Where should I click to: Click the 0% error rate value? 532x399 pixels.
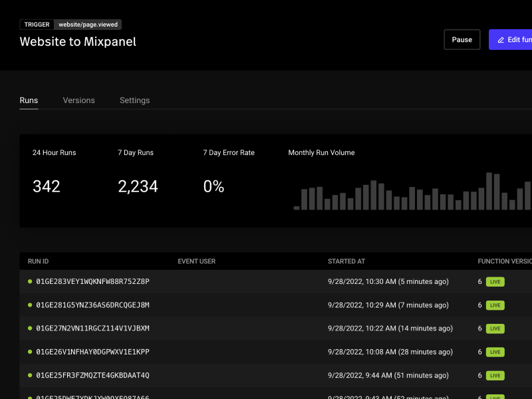[x=213, y=186]
